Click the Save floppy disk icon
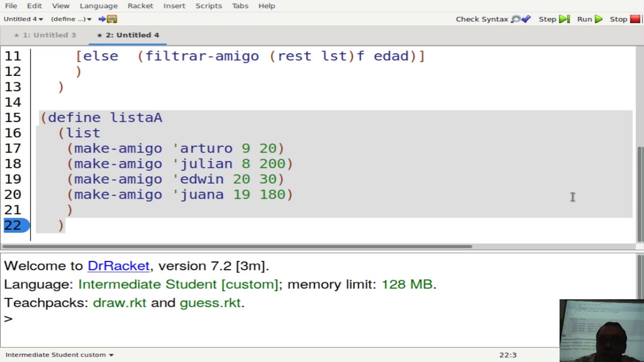Screen dimensions: 644x362 [112, 19]
